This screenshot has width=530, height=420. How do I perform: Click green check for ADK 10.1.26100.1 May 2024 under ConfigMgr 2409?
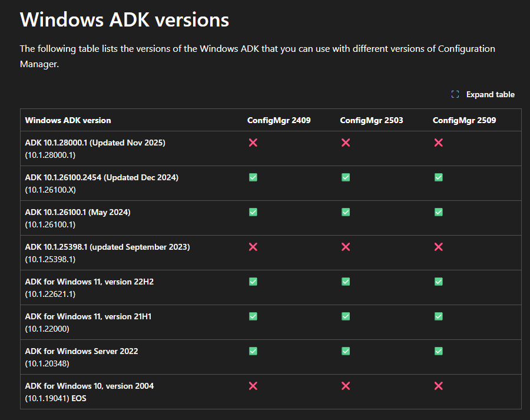(253, 212)
